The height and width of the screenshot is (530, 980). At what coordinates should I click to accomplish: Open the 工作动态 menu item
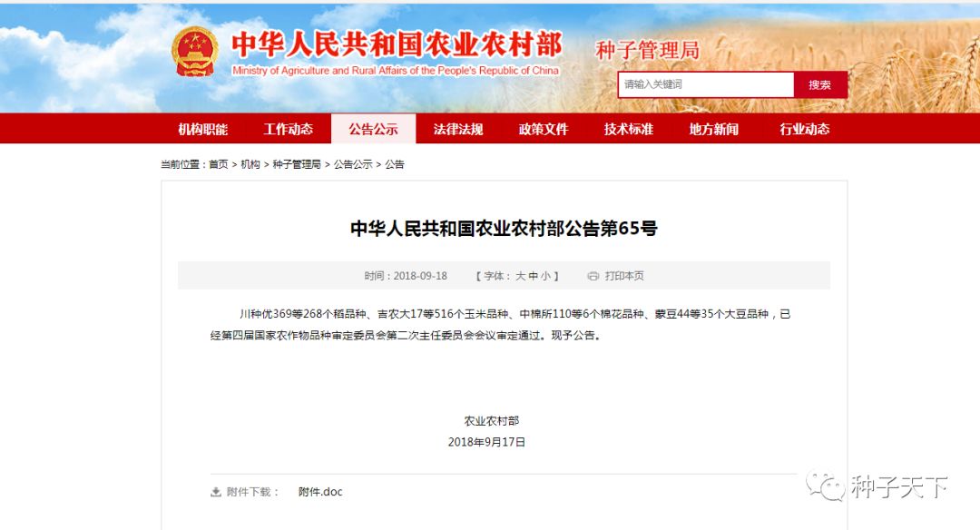pos(289,130)
